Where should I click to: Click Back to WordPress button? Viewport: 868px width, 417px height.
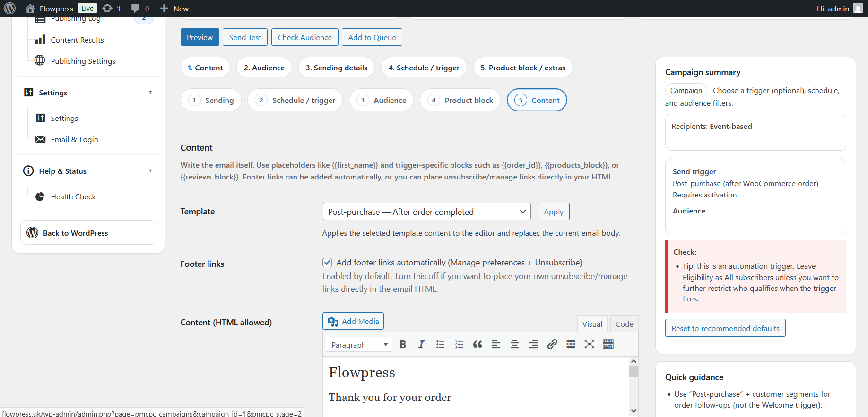pyautogui.click(x=88, y=232)
